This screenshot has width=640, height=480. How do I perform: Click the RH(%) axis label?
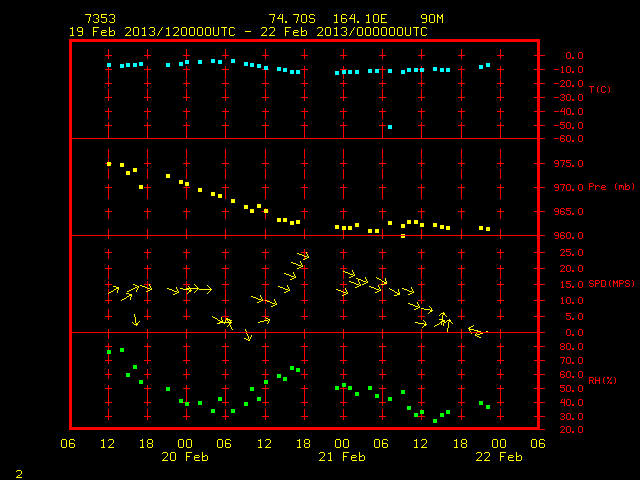pyautogui.click(x=602, y=380)
